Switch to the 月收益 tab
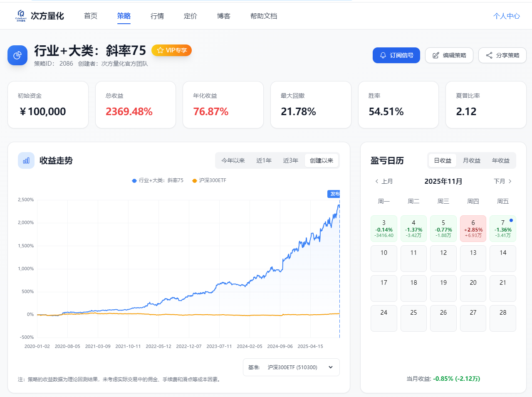 [471, 160]
